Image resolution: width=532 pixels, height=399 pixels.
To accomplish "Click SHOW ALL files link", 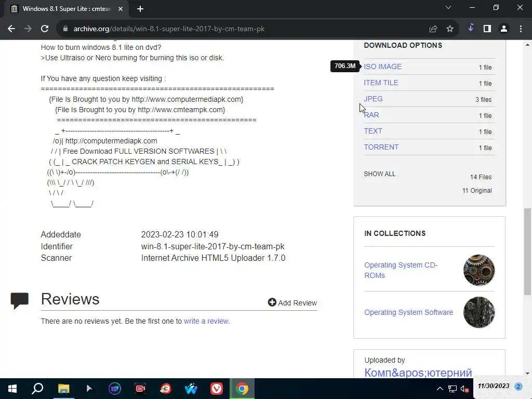I will click(x=380, y=174).
